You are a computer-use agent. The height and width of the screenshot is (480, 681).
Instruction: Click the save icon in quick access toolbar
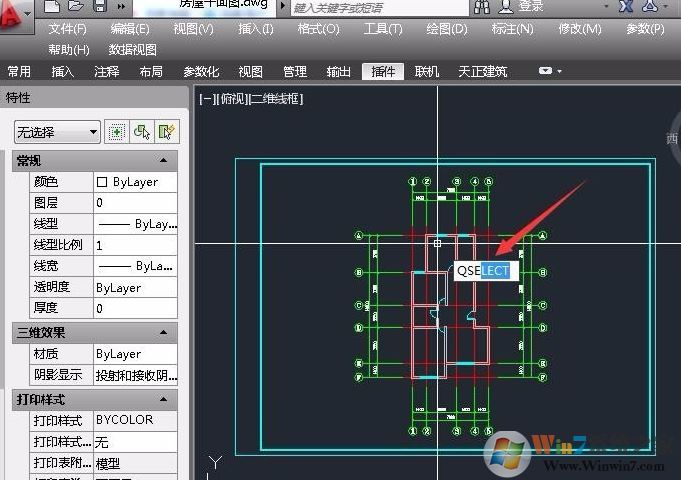click(x=99, y=7)
